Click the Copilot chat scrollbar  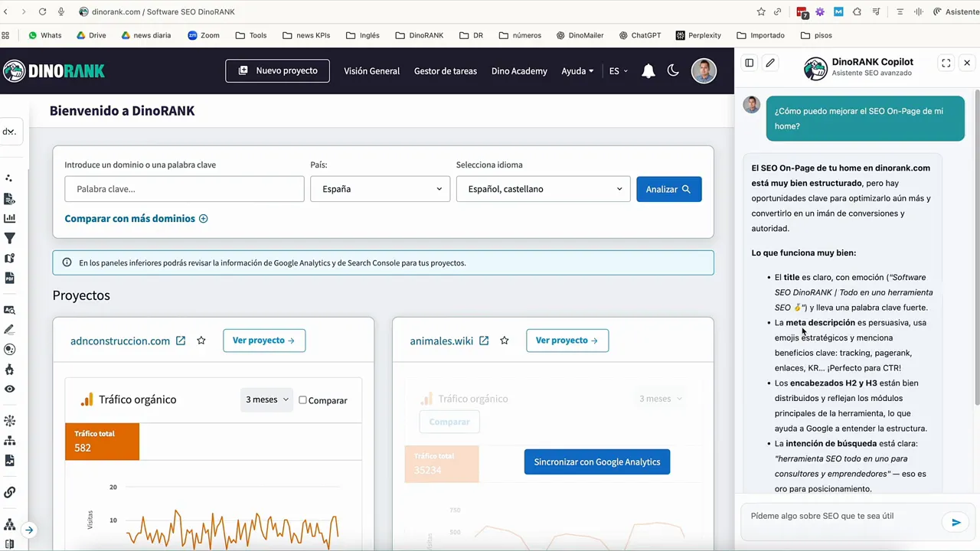point(976,245)
